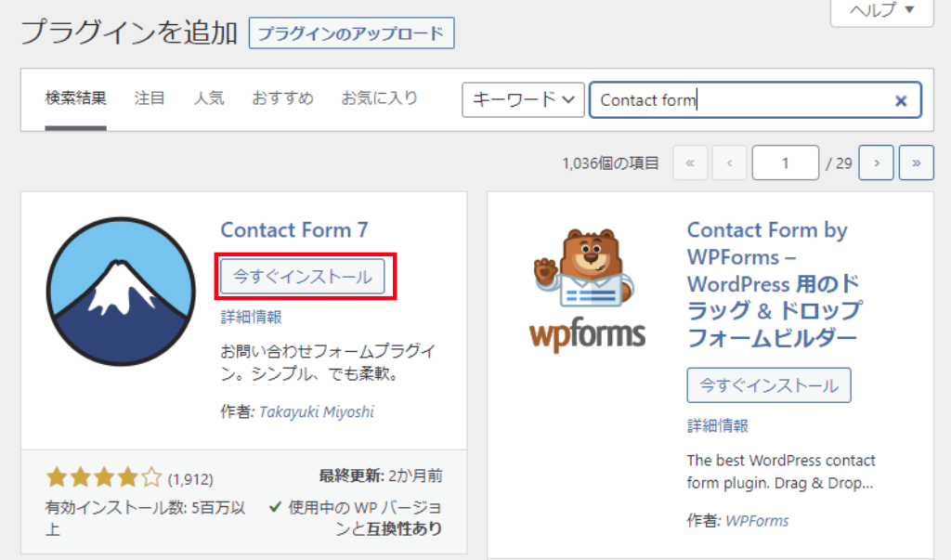Click the star rating for Contact Form 7

pyautogui.click(x=104, y=477)
